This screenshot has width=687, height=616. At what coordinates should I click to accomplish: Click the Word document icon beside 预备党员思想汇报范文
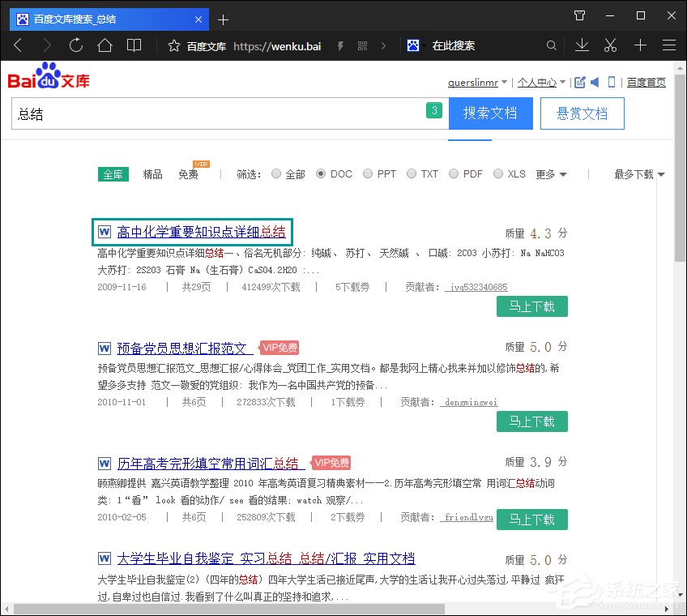104,348
